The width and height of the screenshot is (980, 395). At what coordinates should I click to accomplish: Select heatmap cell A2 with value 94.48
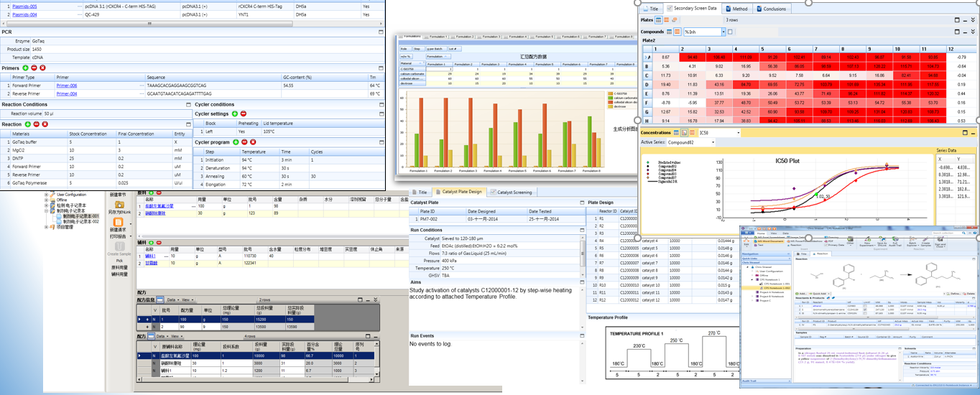(693, 57)
